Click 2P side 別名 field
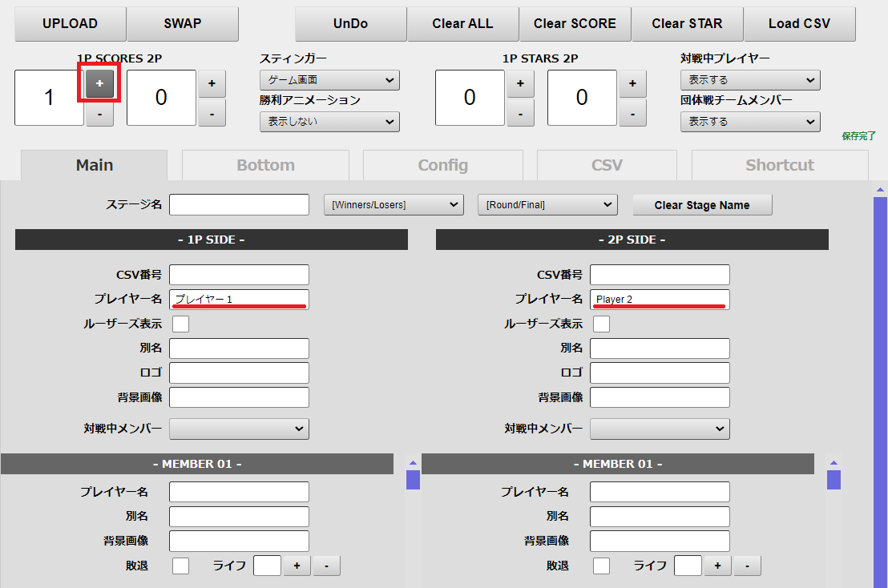 660,348
